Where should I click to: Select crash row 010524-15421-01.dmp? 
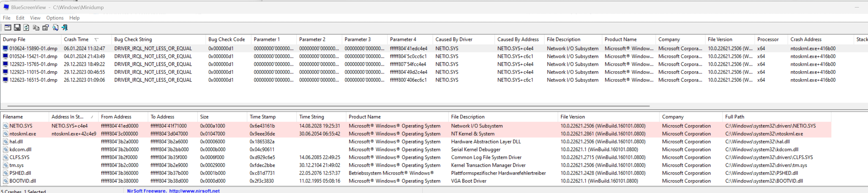point(33,56)
